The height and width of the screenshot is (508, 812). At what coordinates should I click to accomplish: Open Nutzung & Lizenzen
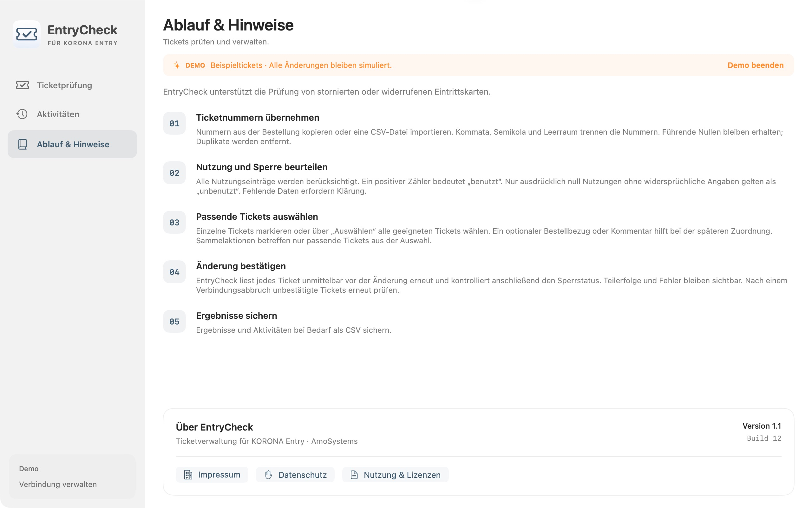tap(395, 475)
